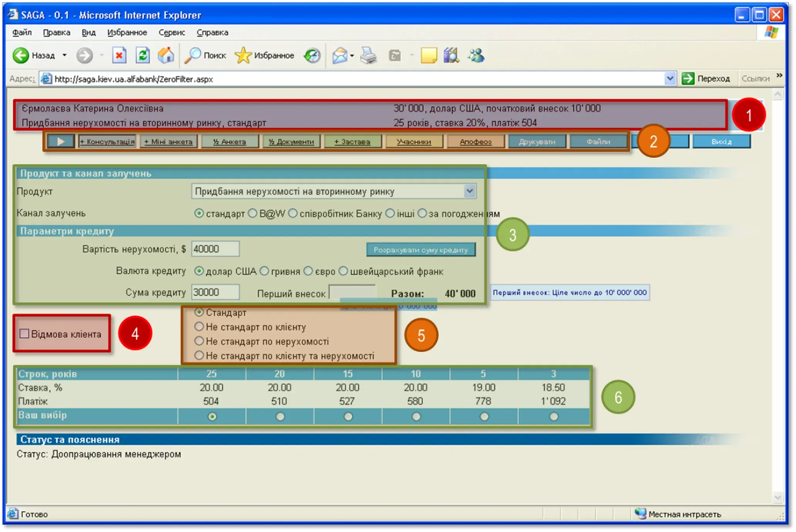
Task: Open the Search (Поиск) magnifier
Action: [x=193, y=55]
